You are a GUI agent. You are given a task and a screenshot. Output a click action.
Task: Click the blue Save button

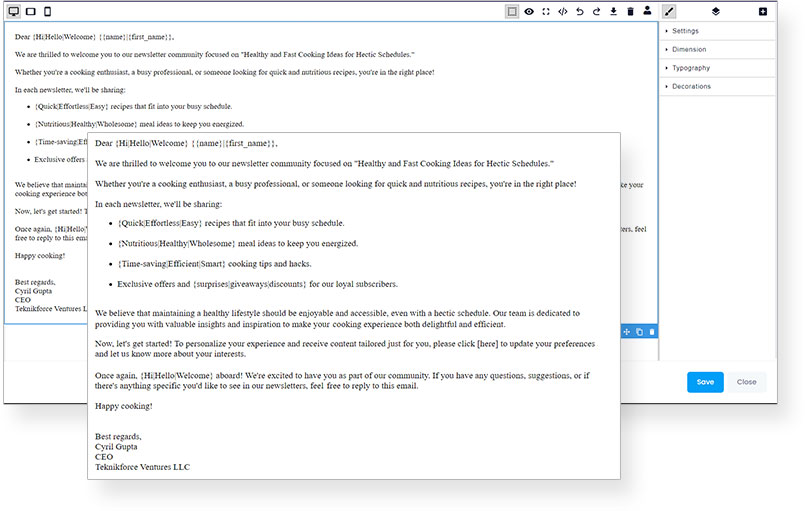pos(705,382)
